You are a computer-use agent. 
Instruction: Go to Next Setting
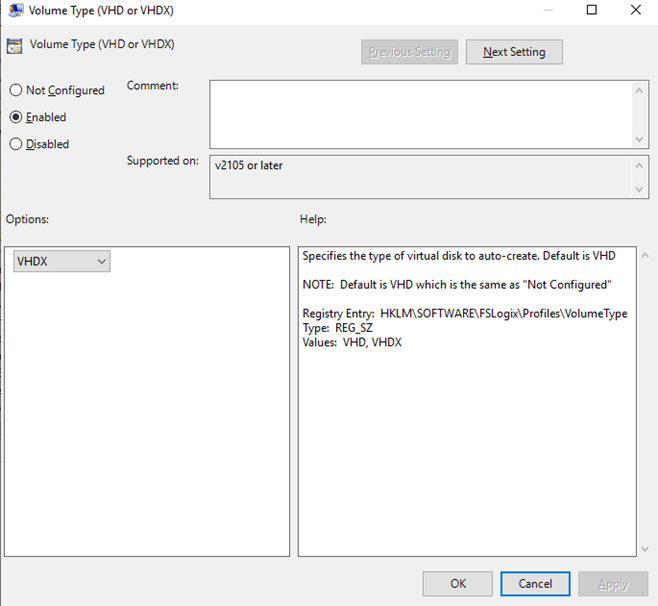pyautogui.click(x=514, y=52)
